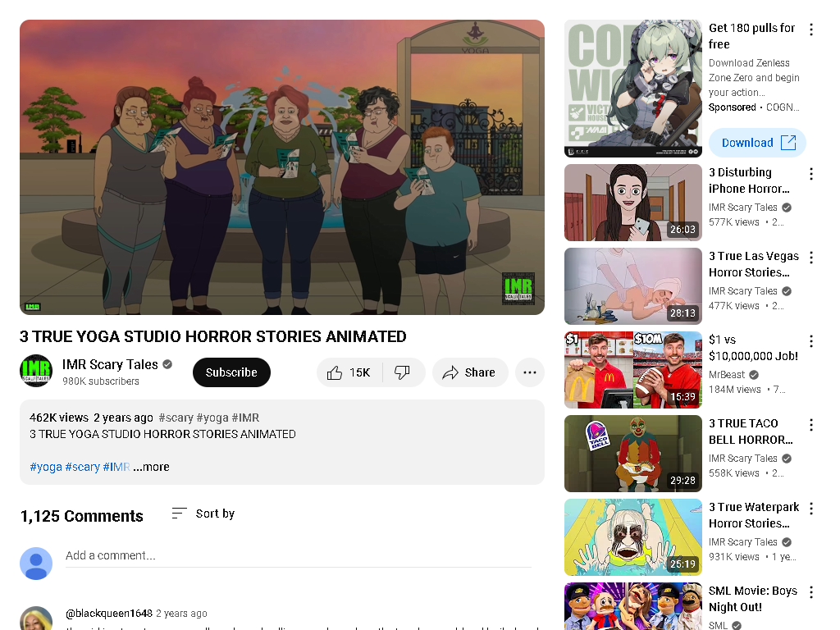Open the 3 True Las Vegas Horror title
Viewport: 840px width, 630px height.
click(753, 264)
